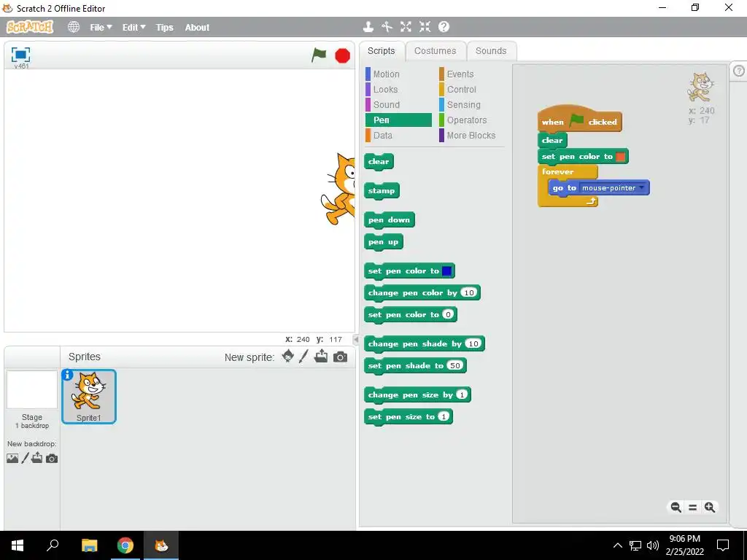Edit value 0 in set pen color to
This screenshot has width=747, height=560.
click(x=448, y=315)
